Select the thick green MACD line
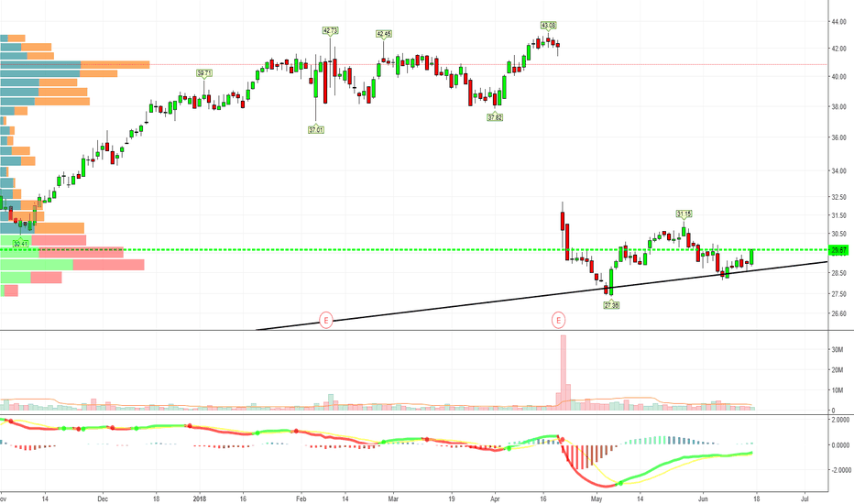The height and width of the screenshot is (504, 854). [686, 456]
